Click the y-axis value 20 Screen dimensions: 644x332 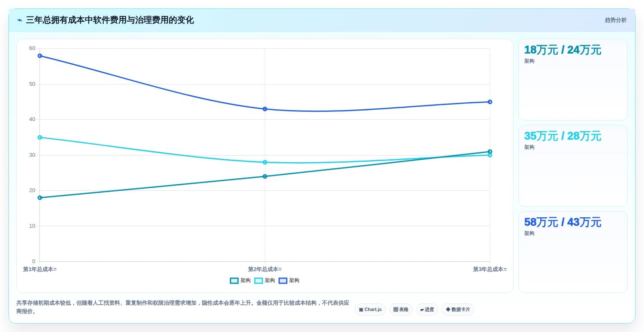(x=32, y=190)
